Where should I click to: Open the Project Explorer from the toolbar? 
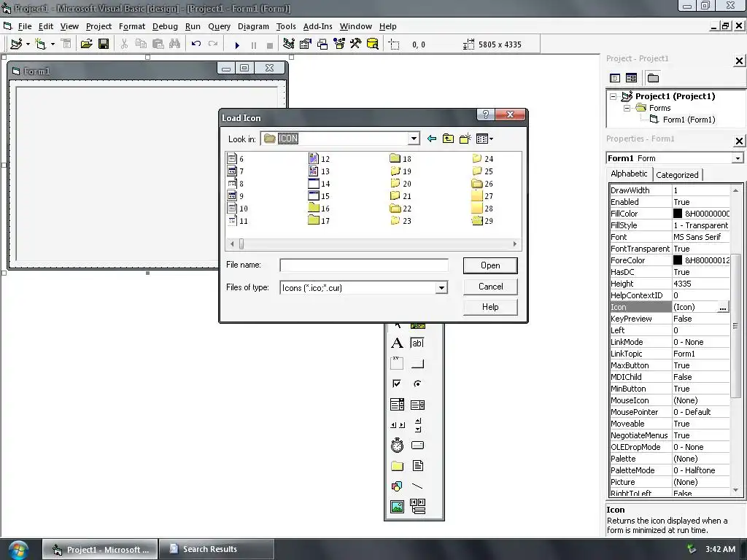(x=288, y=44)
